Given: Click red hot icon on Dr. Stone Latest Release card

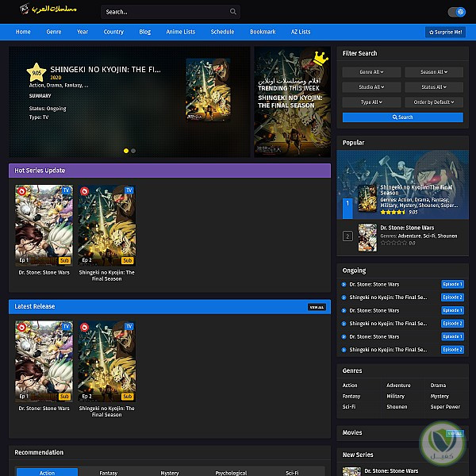Looking at the screenshot, I should (x=21, y=327).
